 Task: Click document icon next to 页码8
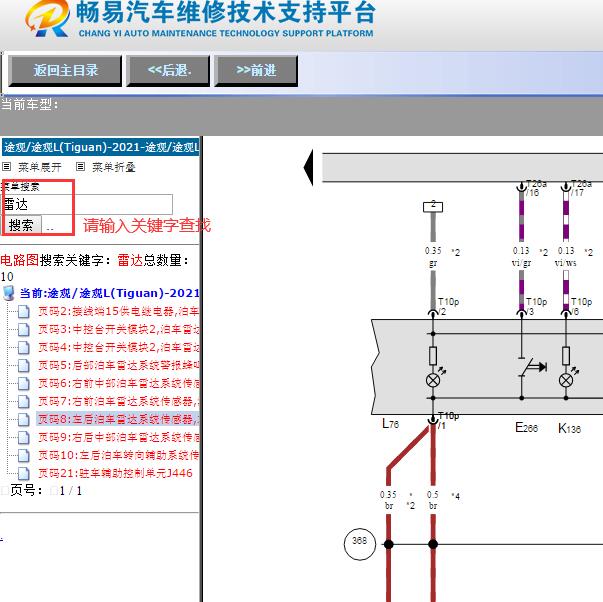click(23, 419)
